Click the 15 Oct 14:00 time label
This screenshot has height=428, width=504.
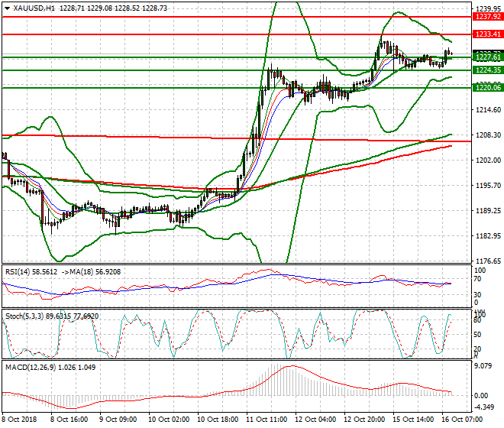tap(413, 420)
